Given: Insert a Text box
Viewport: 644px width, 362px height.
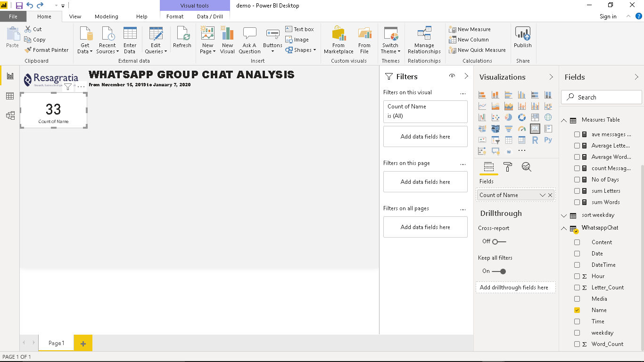Looking at the screenshot, I should [300, 29].
